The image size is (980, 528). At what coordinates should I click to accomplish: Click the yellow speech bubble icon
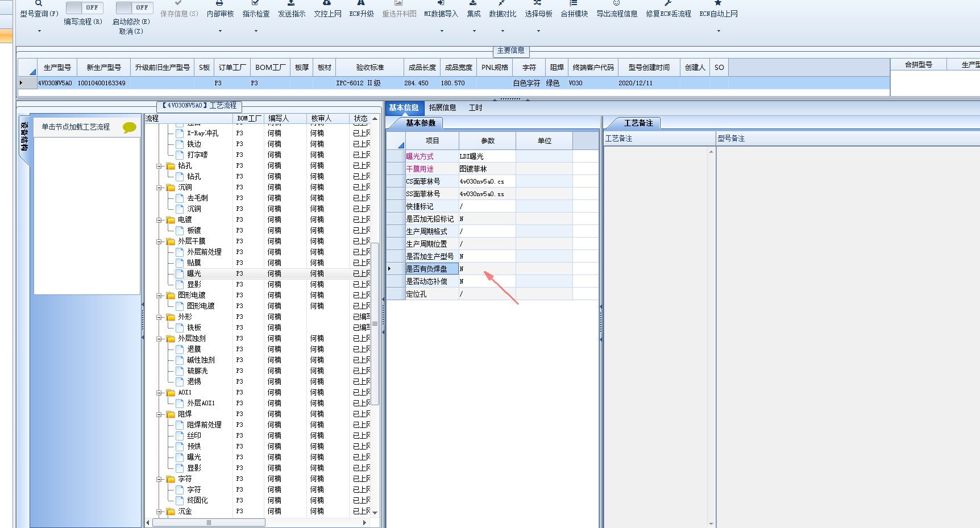tap(130, 128)
